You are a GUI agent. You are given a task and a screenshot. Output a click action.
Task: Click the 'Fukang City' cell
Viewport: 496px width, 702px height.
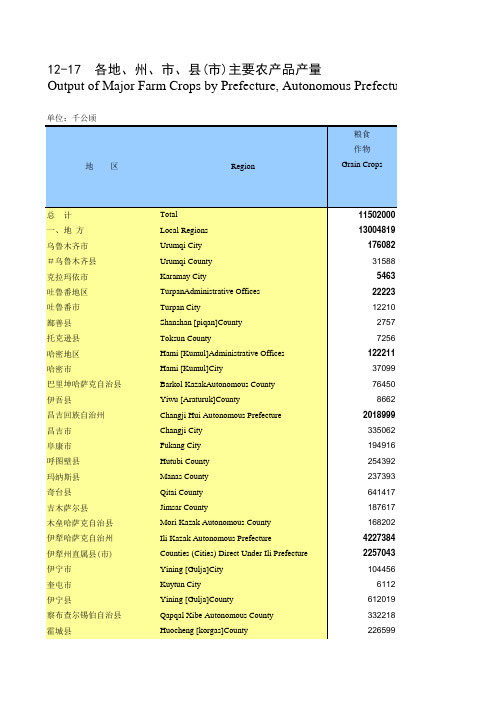(x=180, y=445)
